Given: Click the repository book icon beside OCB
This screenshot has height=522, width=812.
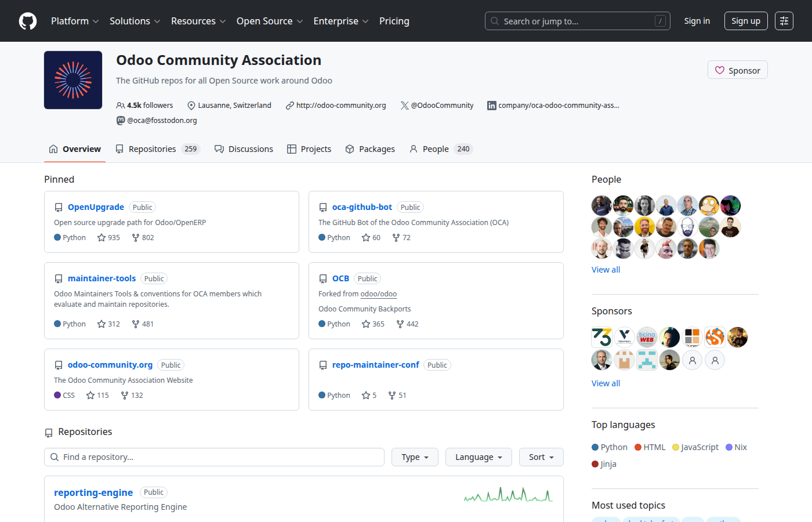Looking at the screenshot, I should coord(323,278).
